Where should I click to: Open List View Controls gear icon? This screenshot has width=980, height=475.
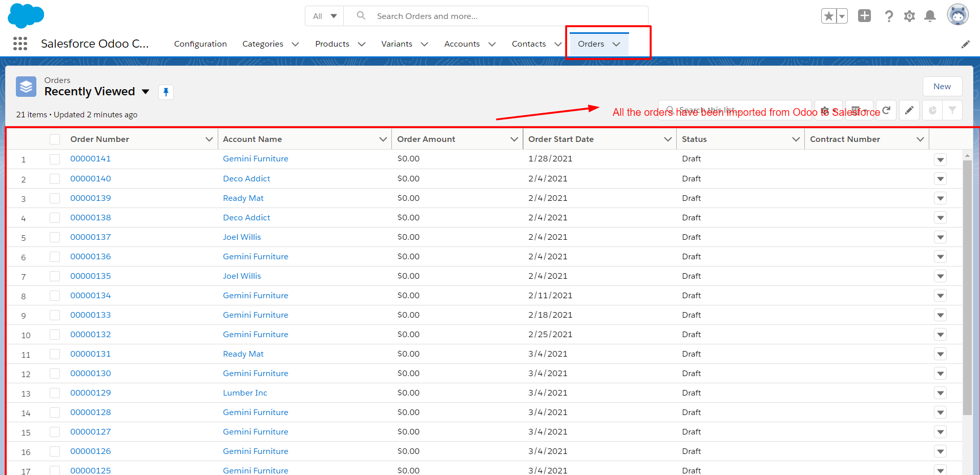pos(828,110)
